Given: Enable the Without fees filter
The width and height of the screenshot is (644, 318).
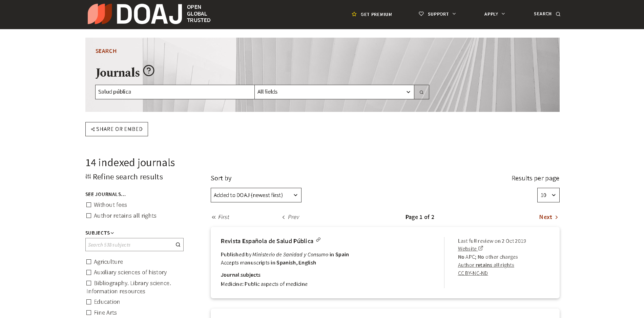Looking at the screenshot, I should (89, 205).
